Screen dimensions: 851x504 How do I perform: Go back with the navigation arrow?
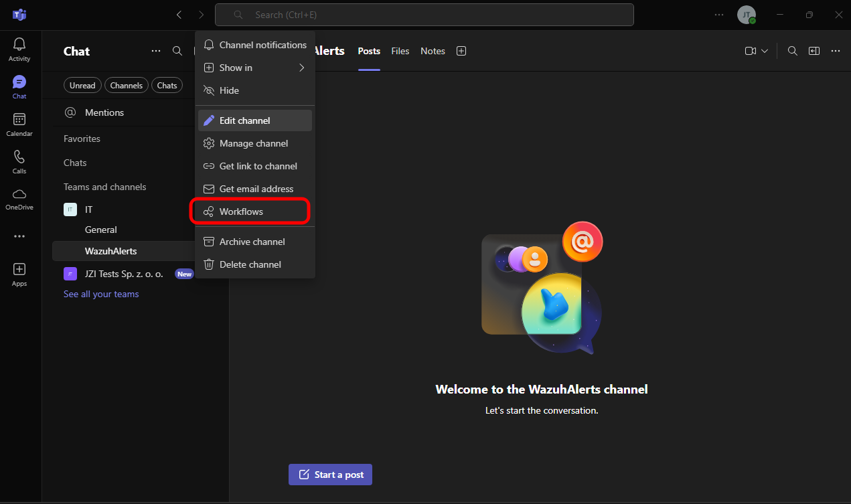click(x=179, y=15)
